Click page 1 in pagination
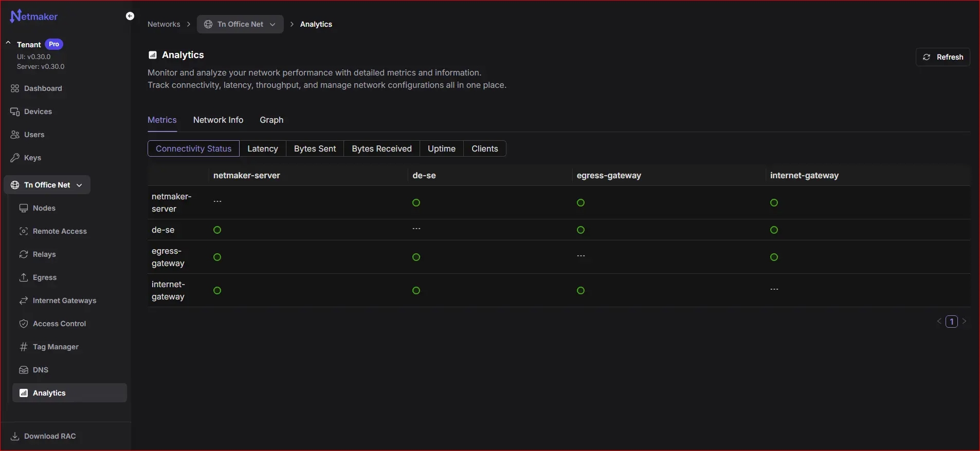This screenshot has height=451, width=980. tap(952, 322)
